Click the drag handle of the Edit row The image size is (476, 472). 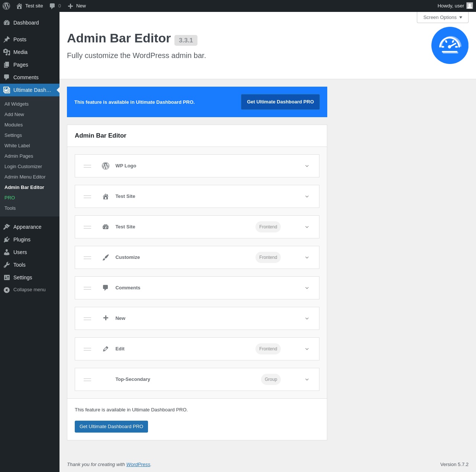click(x=87, y=349)
